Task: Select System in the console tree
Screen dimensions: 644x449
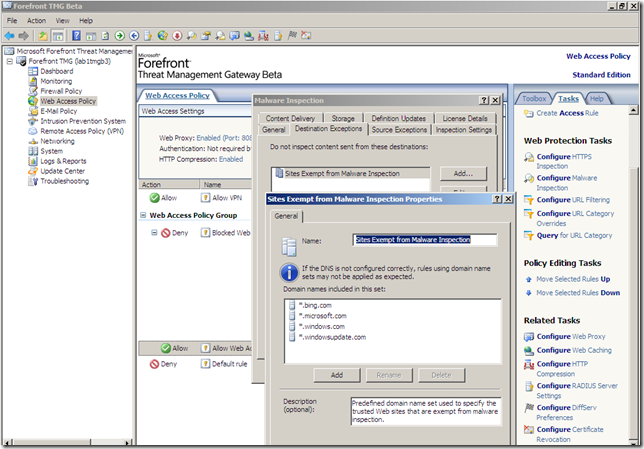Action: [x=52, y=151]
